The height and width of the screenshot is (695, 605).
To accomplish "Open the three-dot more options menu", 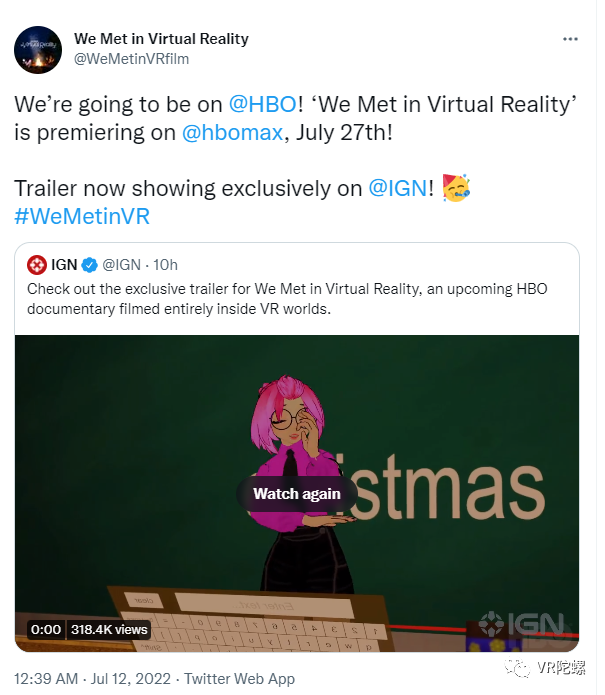I will (570, 39).
